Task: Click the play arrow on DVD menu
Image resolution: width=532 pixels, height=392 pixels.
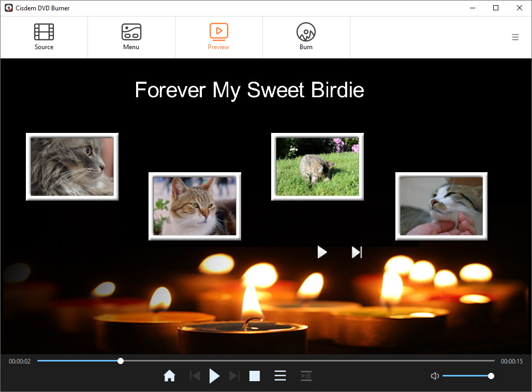Action: click(x=322, y=252)
